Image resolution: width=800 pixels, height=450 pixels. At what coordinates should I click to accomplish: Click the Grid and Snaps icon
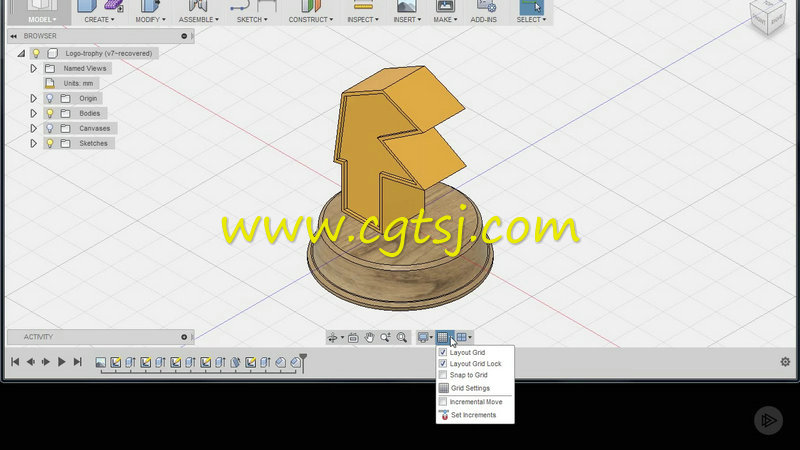click(442, 337)
